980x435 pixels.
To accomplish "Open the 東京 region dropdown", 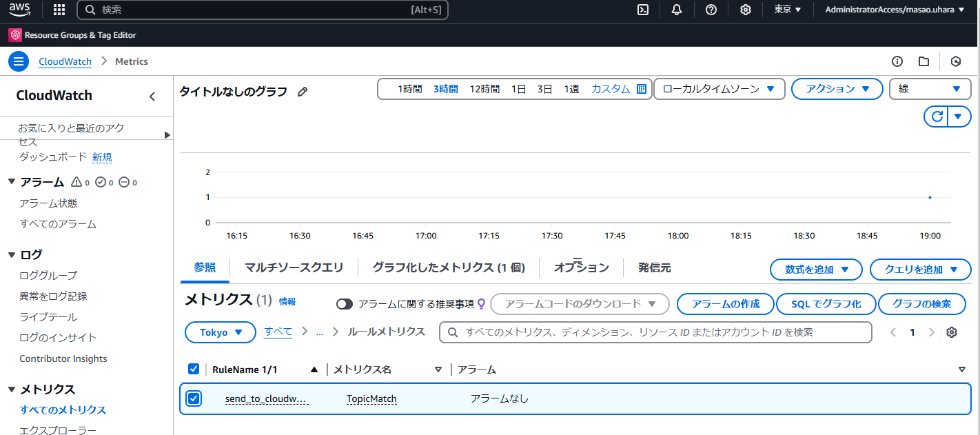I will (788, 10).
